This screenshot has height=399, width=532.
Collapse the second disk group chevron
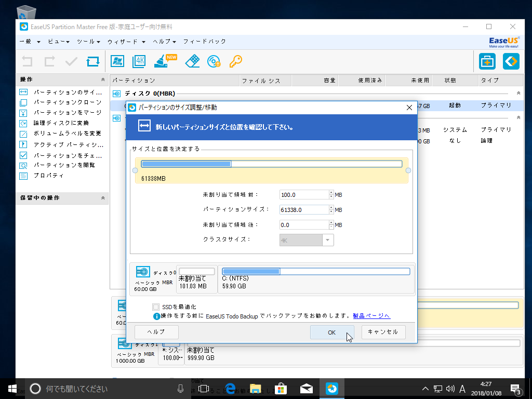[518, 117]
